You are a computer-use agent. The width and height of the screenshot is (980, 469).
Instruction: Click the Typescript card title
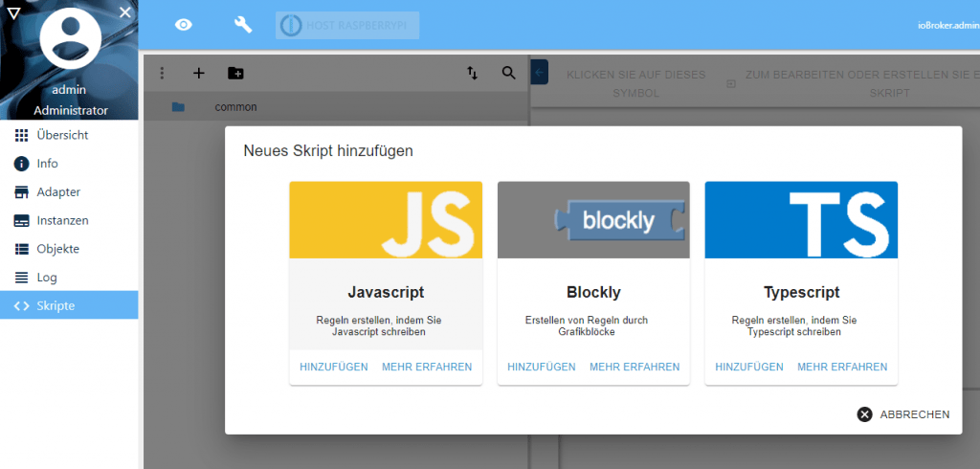pos(801,293)
